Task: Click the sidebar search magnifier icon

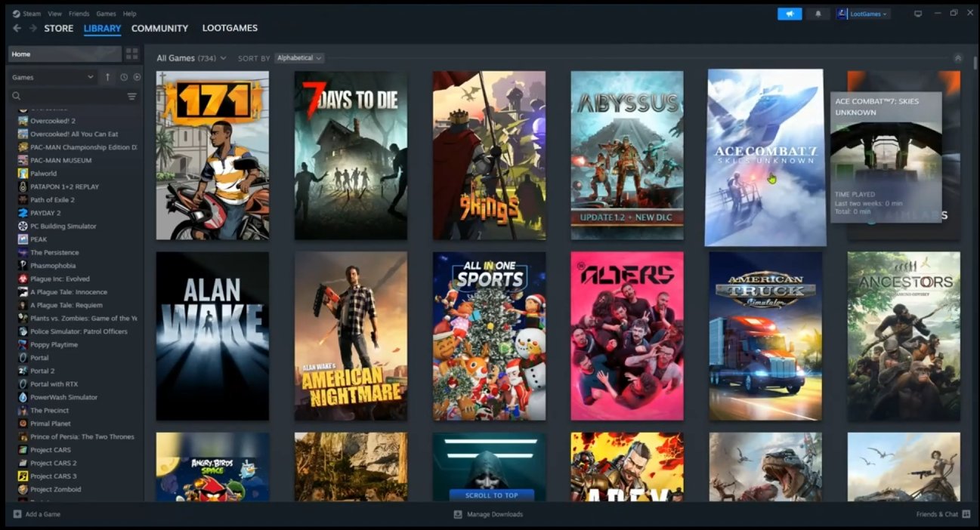Action: [x=16, y=96]
